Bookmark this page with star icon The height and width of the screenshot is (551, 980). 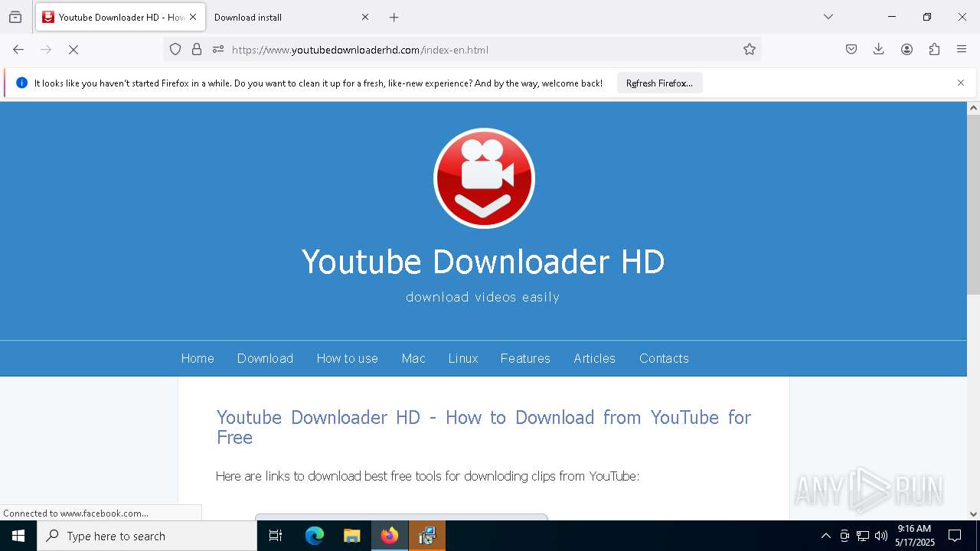click(750, 50)
